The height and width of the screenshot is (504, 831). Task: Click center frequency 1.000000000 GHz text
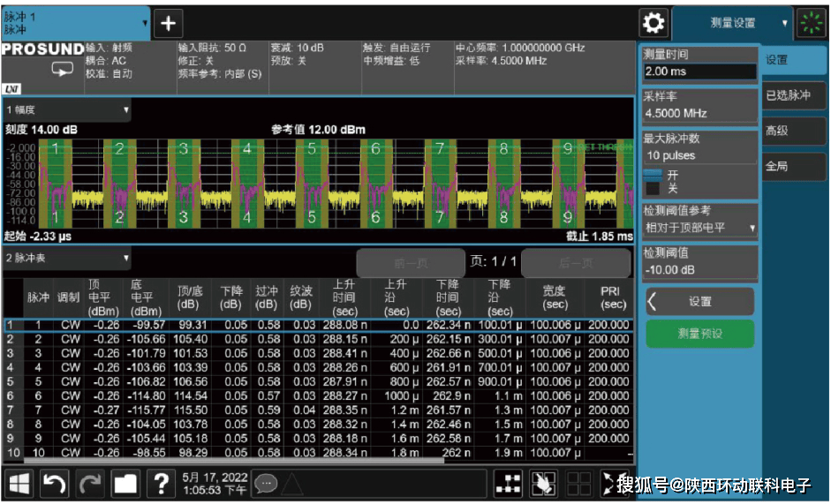520,49
